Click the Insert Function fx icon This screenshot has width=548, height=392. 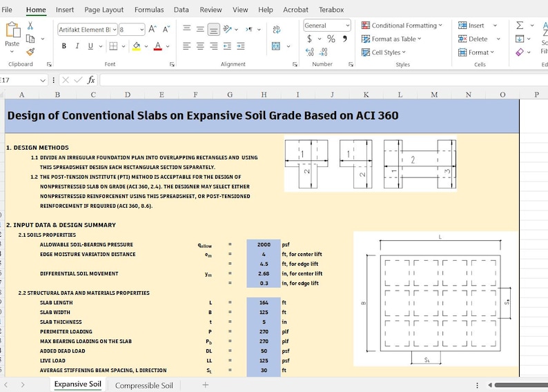tap(91, 80)
